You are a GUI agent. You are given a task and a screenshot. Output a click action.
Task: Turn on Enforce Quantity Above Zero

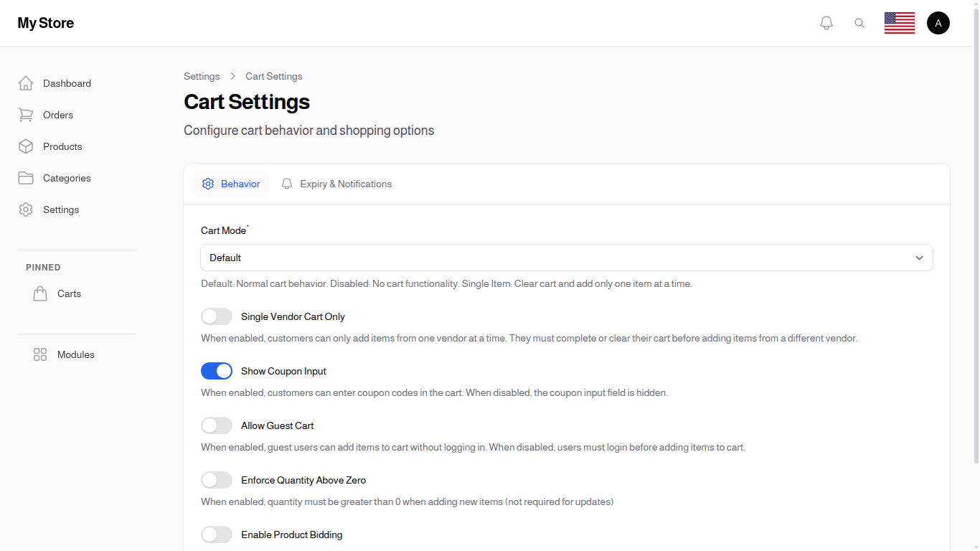(x=217, y=480)
